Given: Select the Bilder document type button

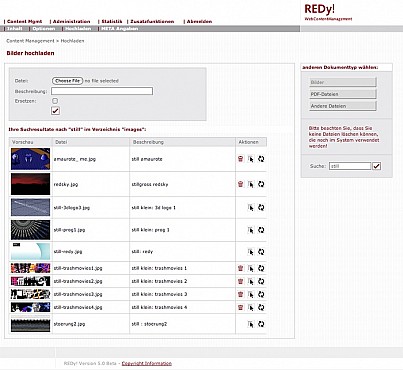Looking at the screenshot, I should [343, 82].
